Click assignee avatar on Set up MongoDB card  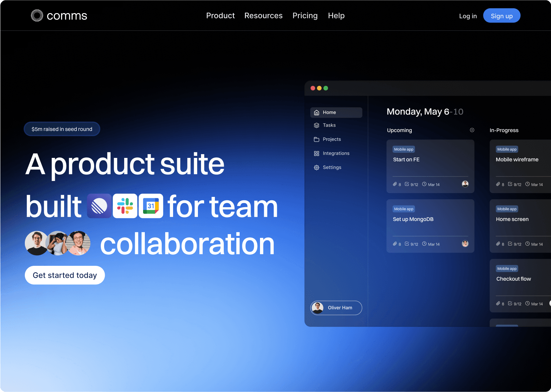click(465, 243)
